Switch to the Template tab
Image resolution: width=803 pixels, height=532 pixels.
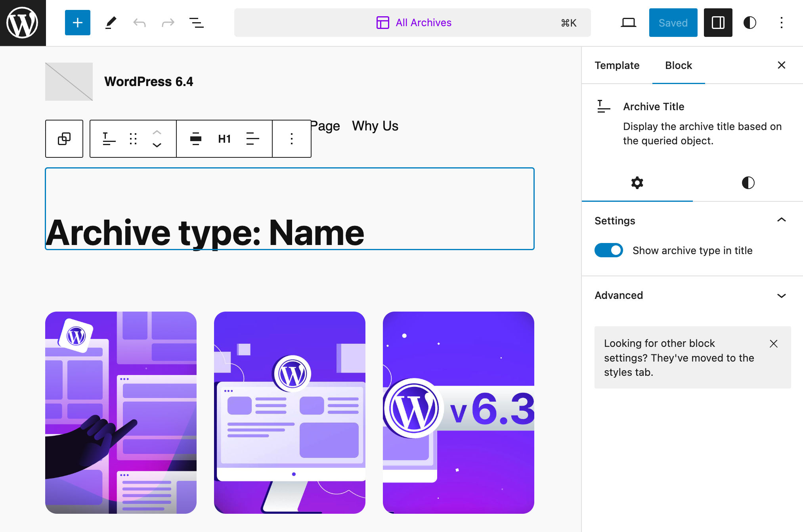point(617,65)
